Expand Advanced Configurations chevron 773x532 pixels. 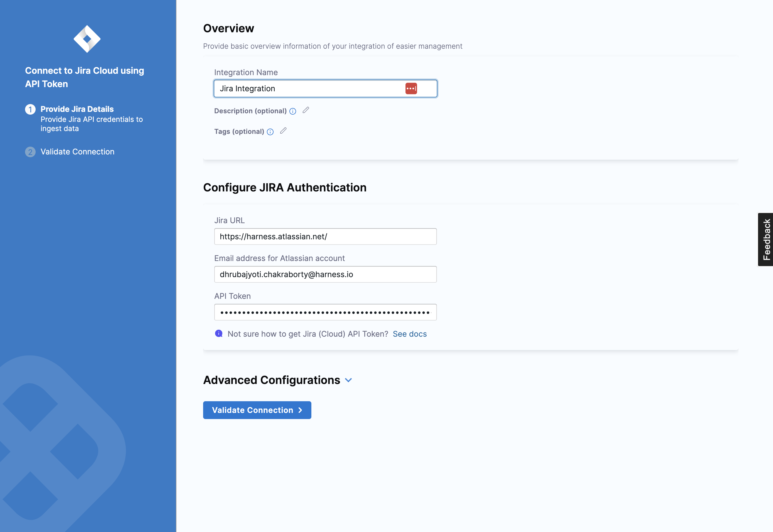348,380
